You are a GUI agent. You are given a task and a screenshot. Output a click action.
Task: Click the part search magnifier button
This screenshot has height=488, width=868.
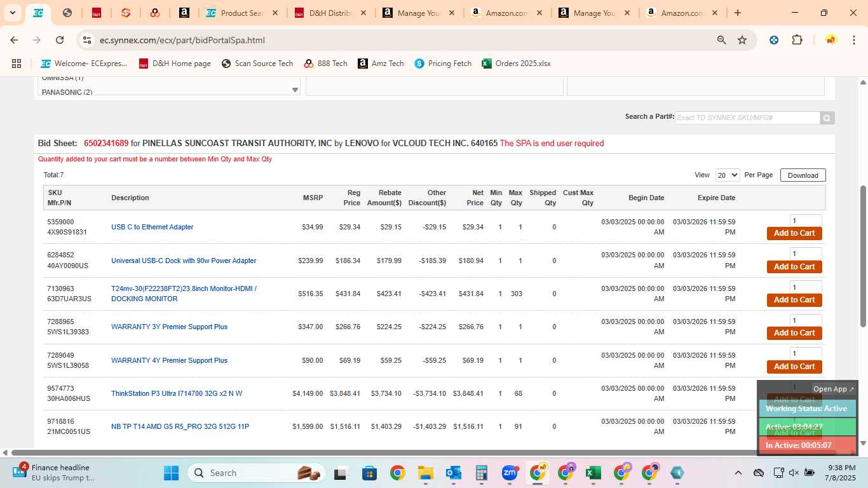coord(827,118)
